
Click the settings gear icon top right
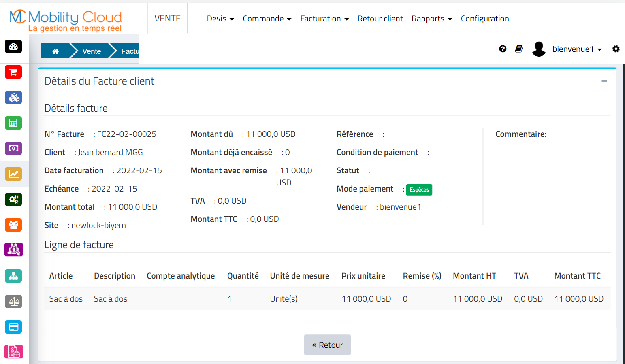(x=616, y=49)
